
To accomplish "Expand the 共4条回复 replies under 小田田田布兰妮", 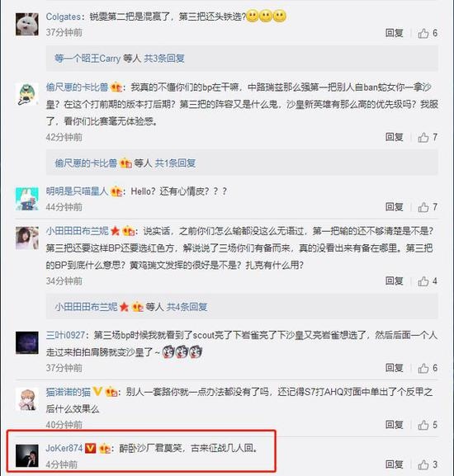I will 187,307.
